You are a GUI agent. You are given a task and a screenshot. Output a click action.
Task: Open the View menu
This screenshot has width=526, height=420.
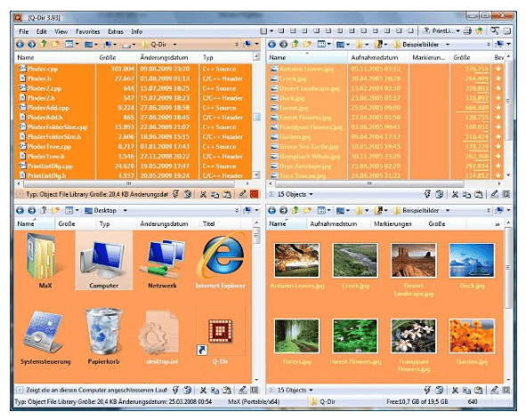coord(61,31)
